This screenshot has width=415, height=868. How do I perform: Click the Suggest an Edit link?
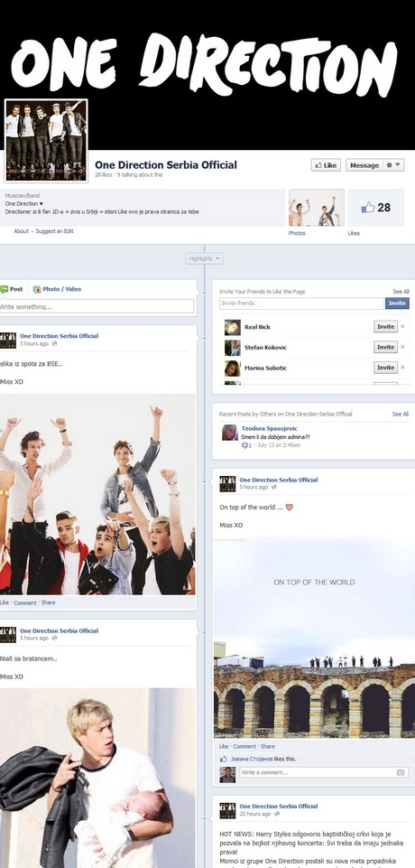click(54, 231)
